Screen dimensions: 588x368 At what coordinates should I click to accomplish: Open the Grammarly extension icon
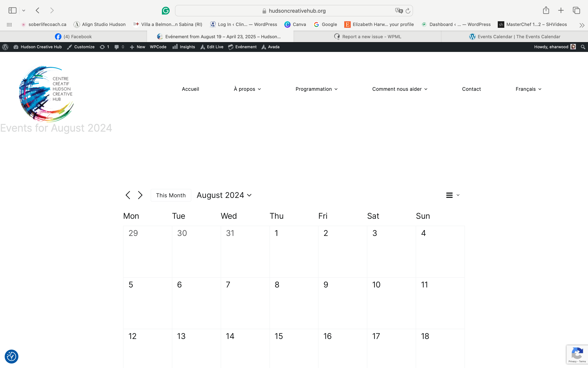pyautogui.click(x=165, y=11)
